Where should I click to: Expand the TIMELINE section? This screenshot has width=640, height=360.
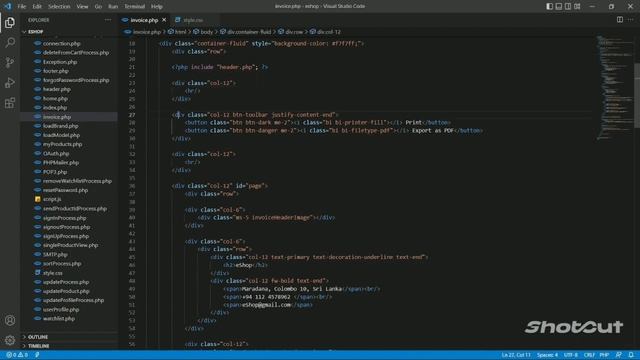[x=38, y=346]
